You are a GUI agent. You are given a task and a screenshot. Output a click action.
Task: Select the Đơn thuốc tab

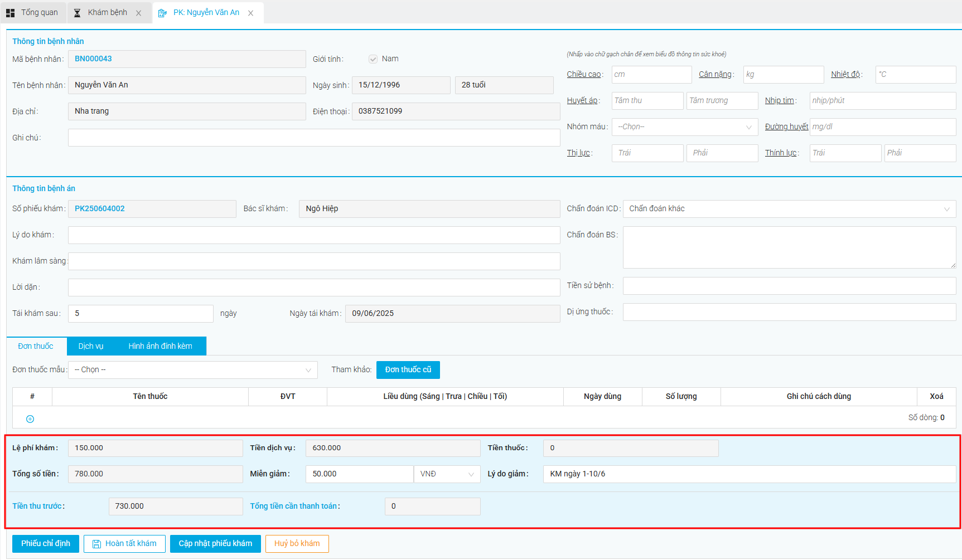pyautogui.click(x=36, y=346)
